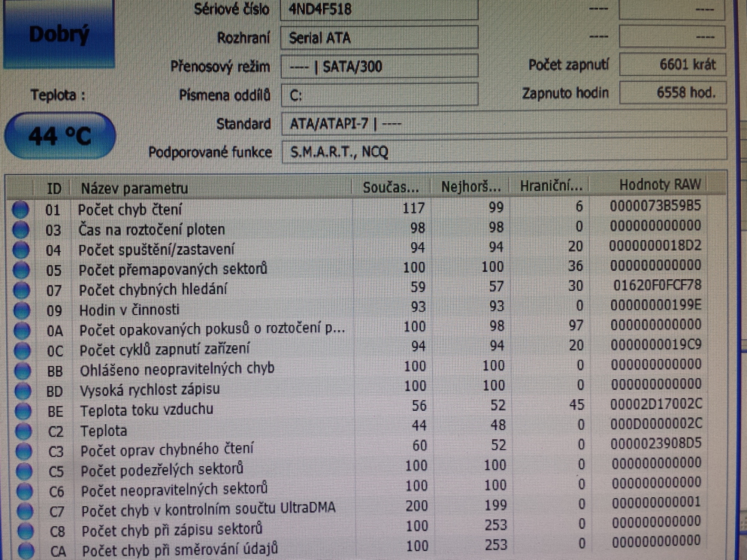Click the blue circle for Hodin v činnosti
The width and height of the screenshot is (747, 560).
(22, 310)
